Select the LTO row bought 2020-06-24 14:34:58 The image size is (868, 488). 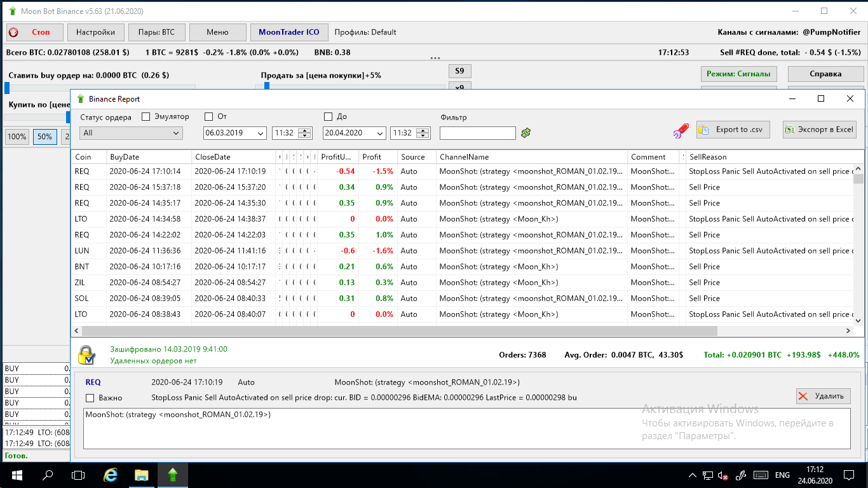tap(462, 219)
